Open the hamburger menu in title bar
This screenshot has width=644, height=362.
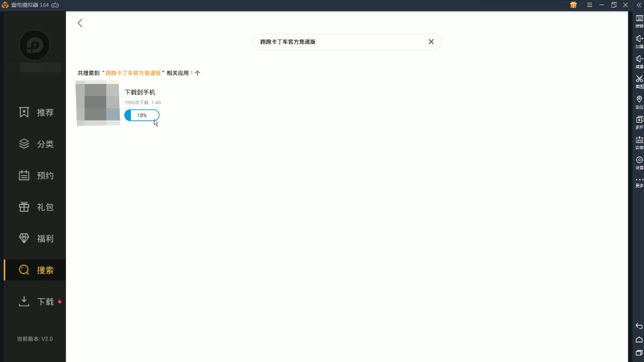[x=589, y=5]
